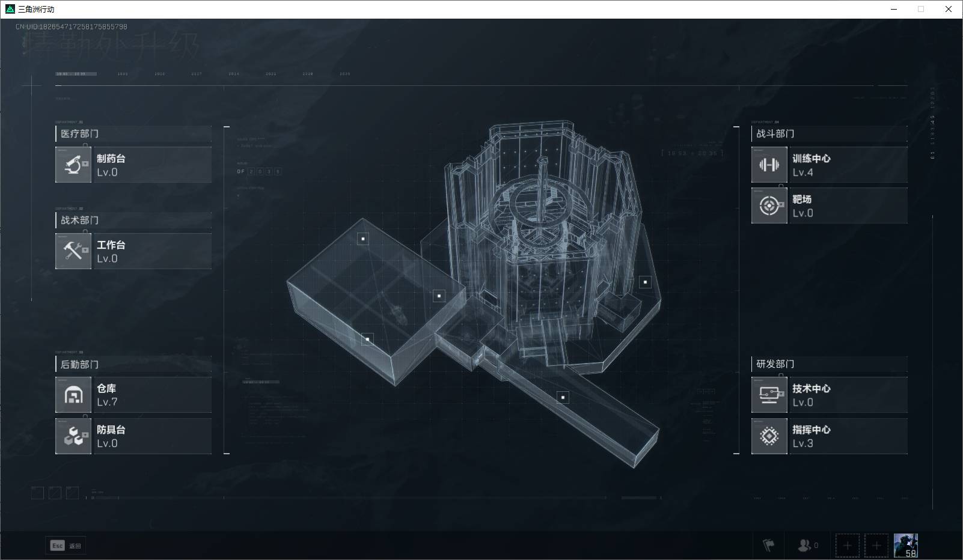Screen dimensions: 963x560
Task: Select the marker on the long corridor
Action: [563, 397]
